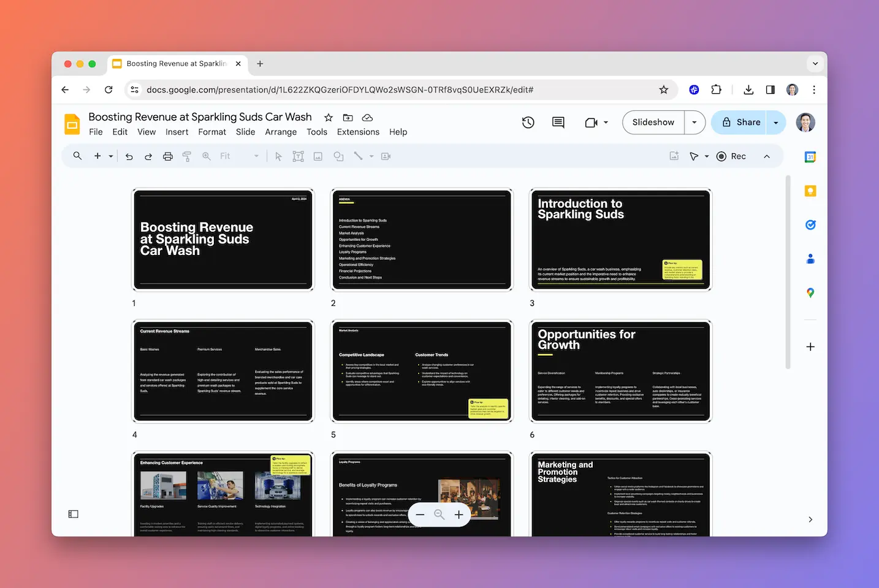The image size is (879, 588).
Task: Click the search menus magnifier icon
Action: click(77, 156)
